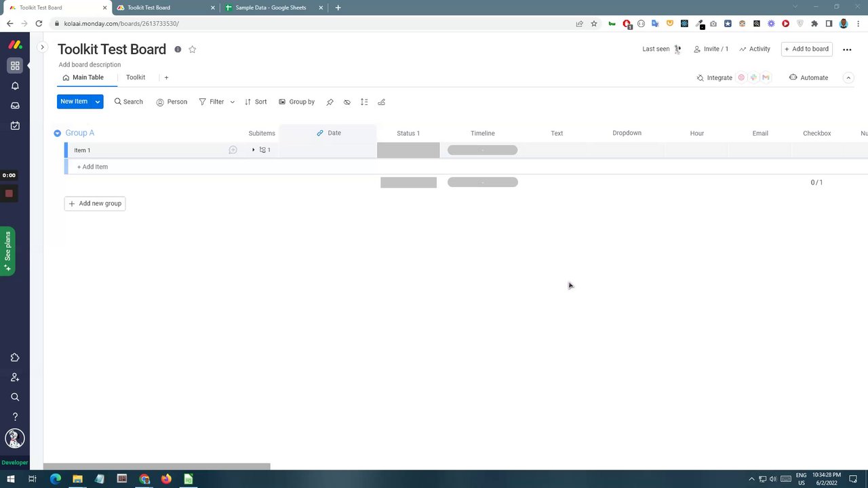Click the pin columns icon in toolbar
Image resolution: width=868 pixels, height=488 pixels.
pos(330,102)
